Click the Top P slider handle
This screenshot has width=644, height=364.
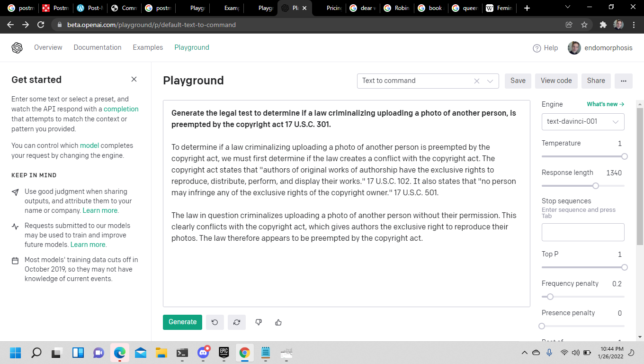(x=624, y=267)
